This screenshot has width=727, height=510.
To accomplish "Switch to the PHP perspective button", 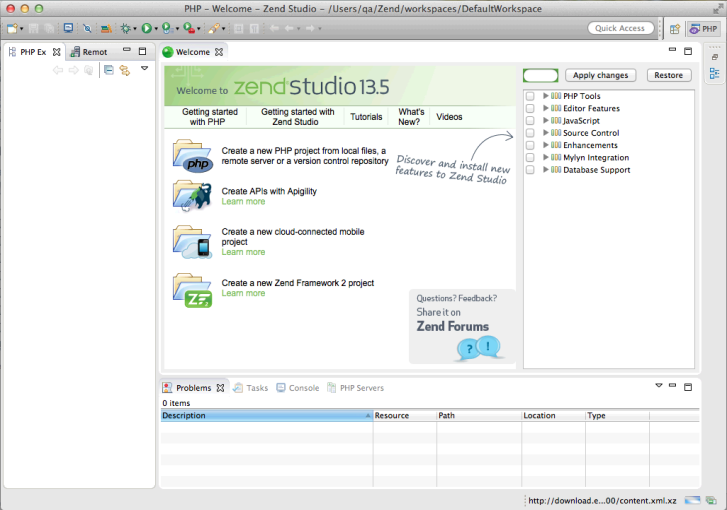I will [x=703, y=29].
